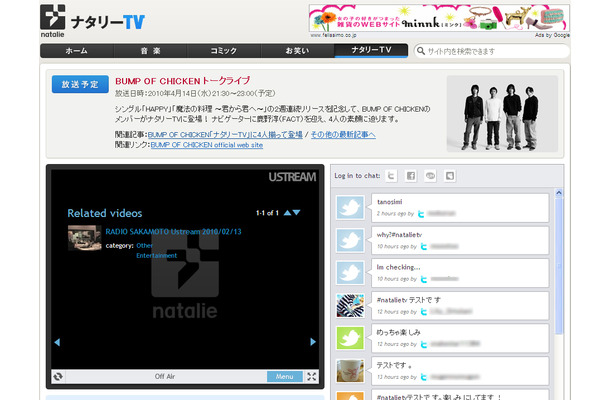Click the left arrow in video player
Image resolution: width=610 pixels, height=400 pixels.
[57, 342]
